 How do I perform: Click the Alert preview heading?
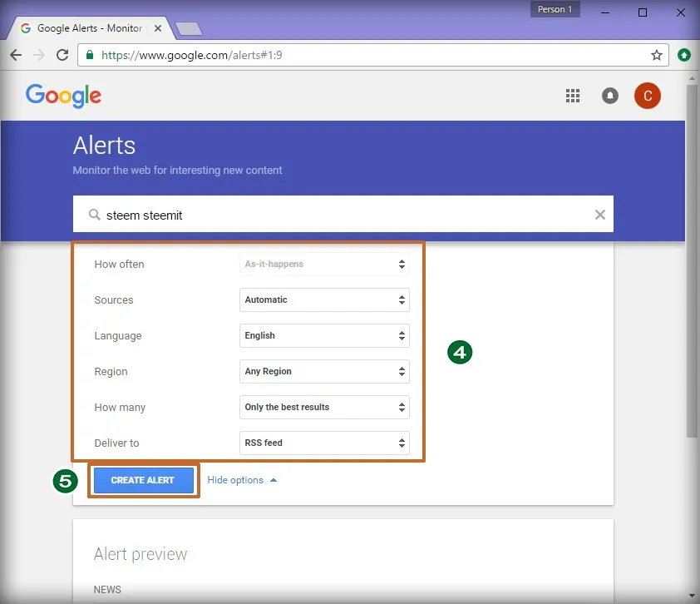(140, 554)
